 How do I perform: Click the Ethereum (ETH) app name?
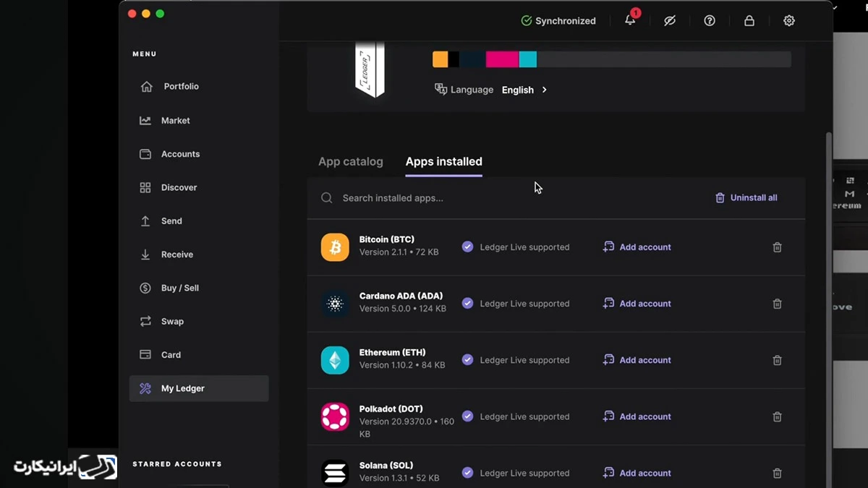pyautogui.click(x=391, y=352)
